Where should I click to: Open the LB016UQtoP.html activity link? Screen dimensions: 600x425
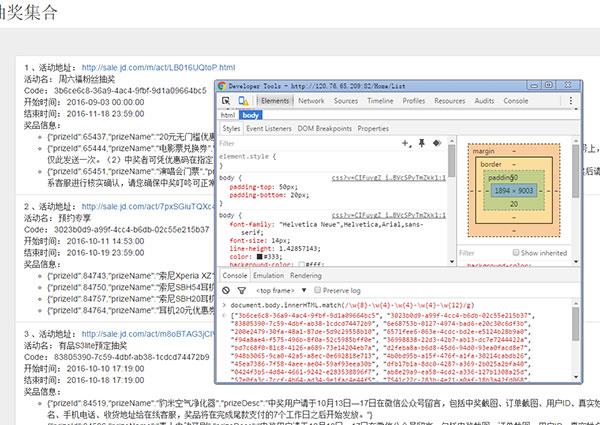coord(158,68)
